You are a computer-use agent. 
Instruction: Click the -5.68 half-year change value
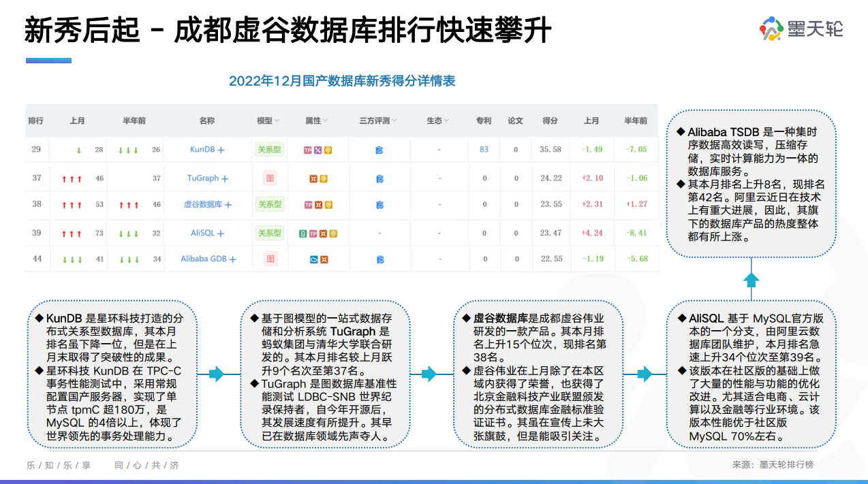(x=636, y=259)
